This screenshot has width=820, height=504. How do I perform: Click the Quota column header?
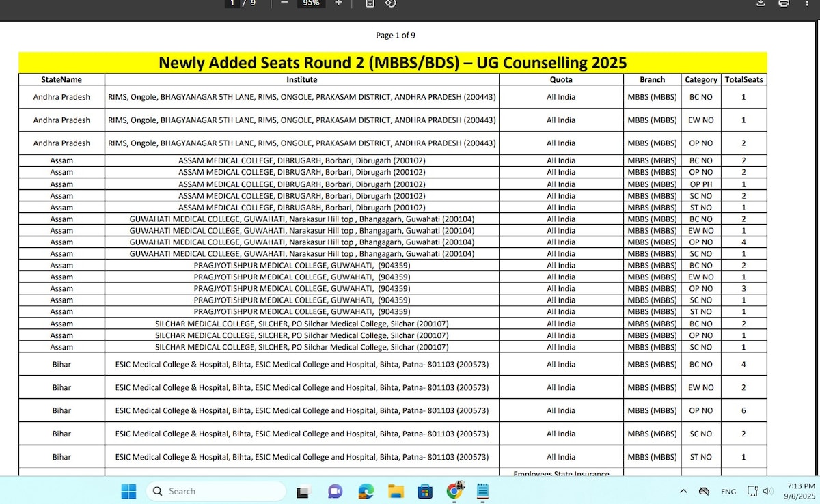tap(561, 79)
